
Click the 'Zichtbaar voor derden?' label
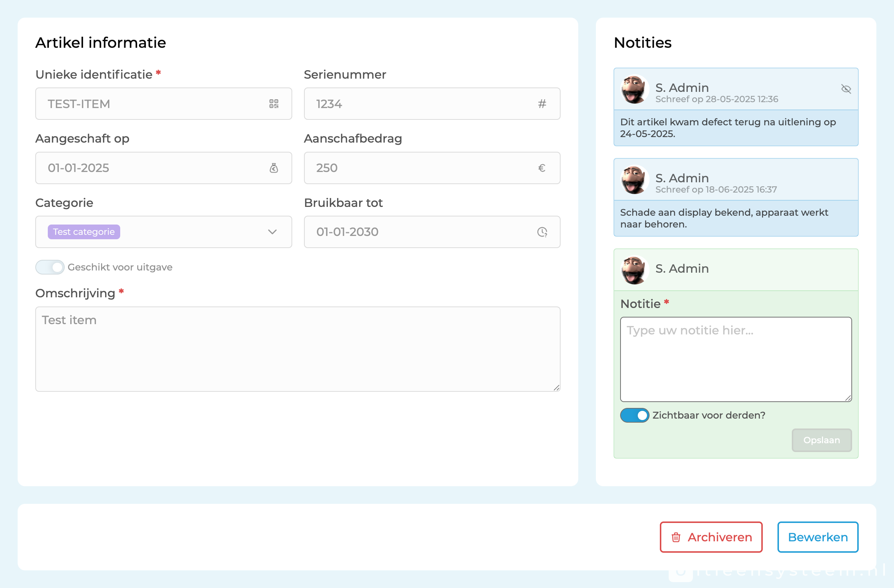709,415
